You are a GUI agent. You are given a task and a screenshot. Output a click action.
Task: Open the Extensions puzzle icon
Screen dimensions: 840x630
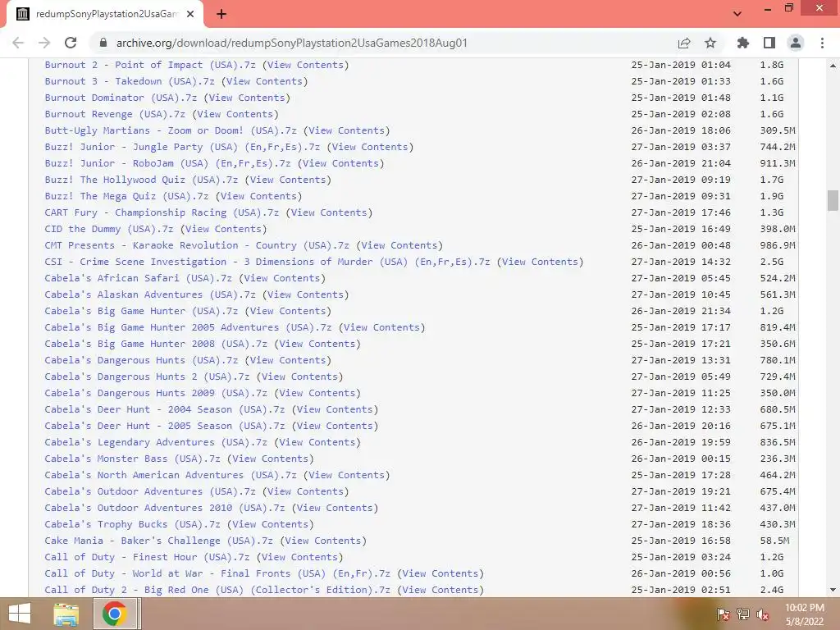pos(743,43)
